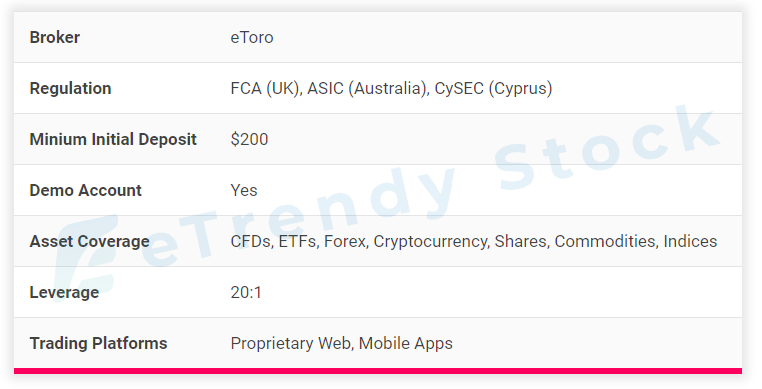Click the Leverage row label
Image resolution: width=762 pixels, height=389 pixels.
coord(64,292)
